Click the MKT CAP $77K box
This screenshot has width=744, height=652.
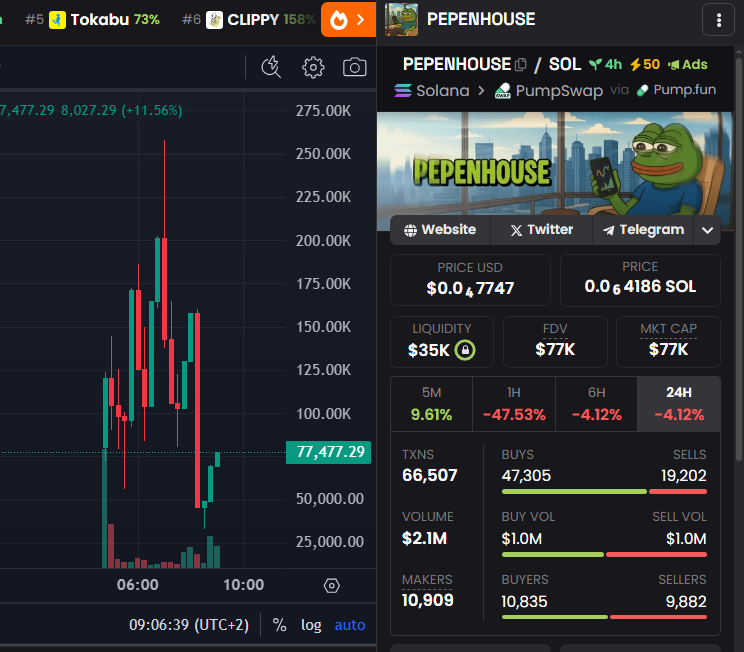point(668,342)
